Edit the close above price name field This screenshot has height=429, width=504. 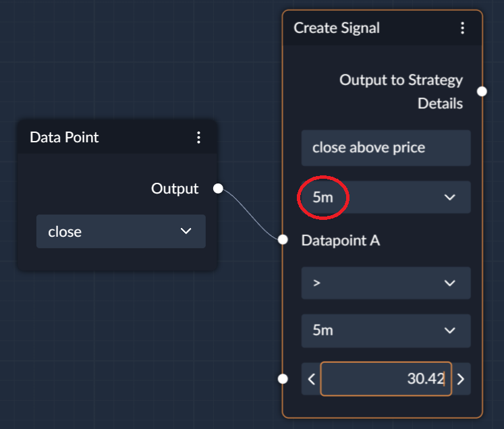coord(386,148)
